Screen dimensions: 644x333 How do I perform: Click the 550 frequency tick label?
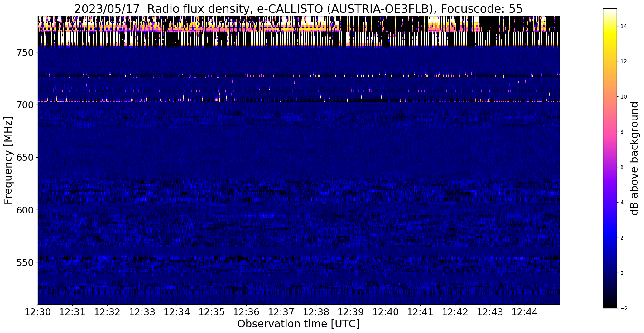pyautogui.click(x=25, y=262)
